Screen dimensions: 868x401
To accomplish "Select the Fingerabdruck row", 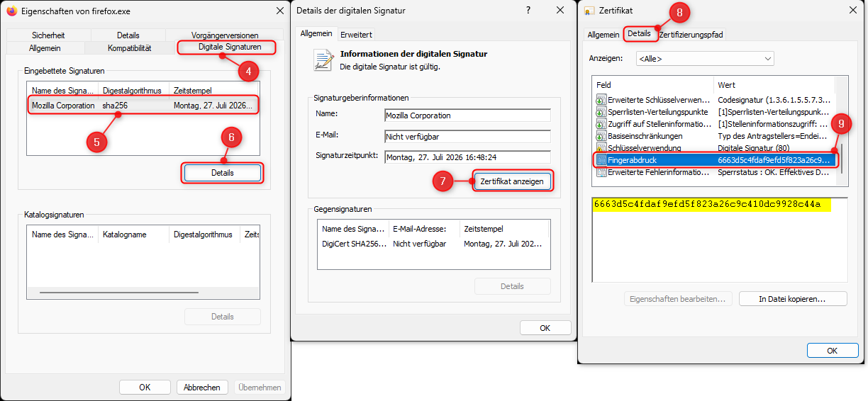I will tap(714, 160).
